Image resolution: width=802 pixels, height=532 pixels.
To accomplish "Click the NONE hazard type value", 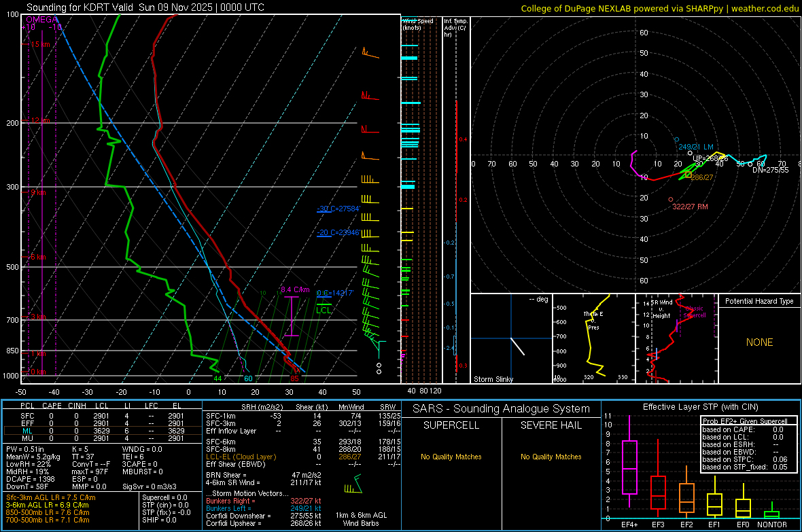I will click(x=759, y=342).
